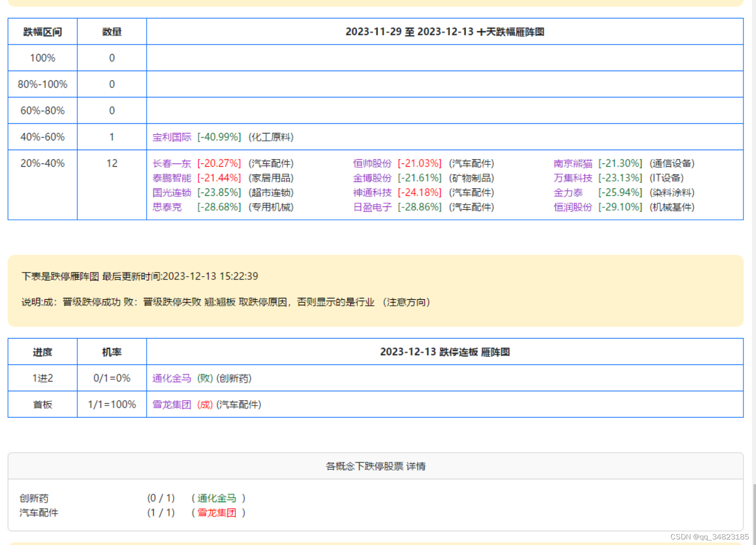Viewport: 756px width, 545px height.
Task: Click the 60%-80% range cell
Action: [x=43, y=111]
